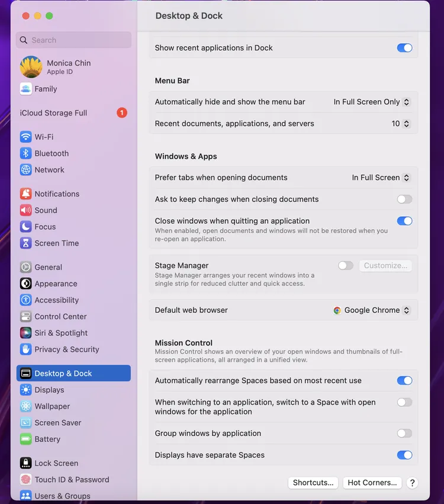
Task: Open the Notifications bell icon
Action: click(x=25, y=194)
